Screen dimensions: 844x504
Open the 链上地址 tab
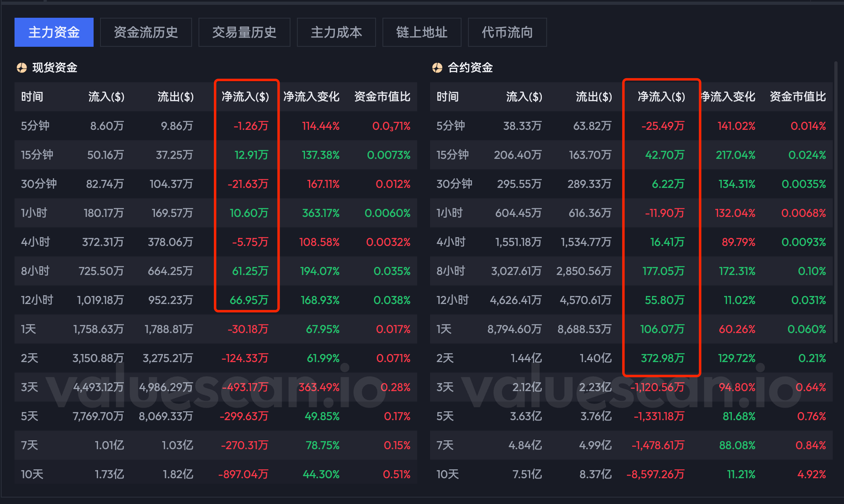pos(422,32)
